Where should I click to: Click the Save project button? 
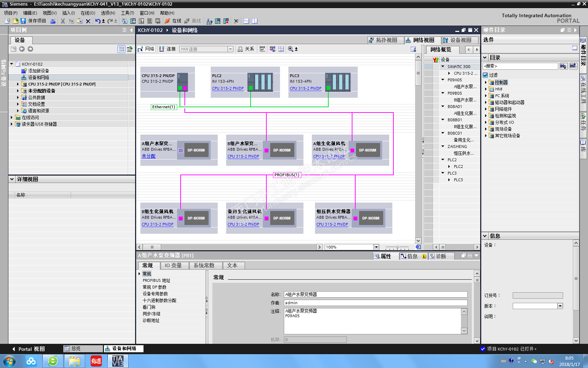point(33,21)
